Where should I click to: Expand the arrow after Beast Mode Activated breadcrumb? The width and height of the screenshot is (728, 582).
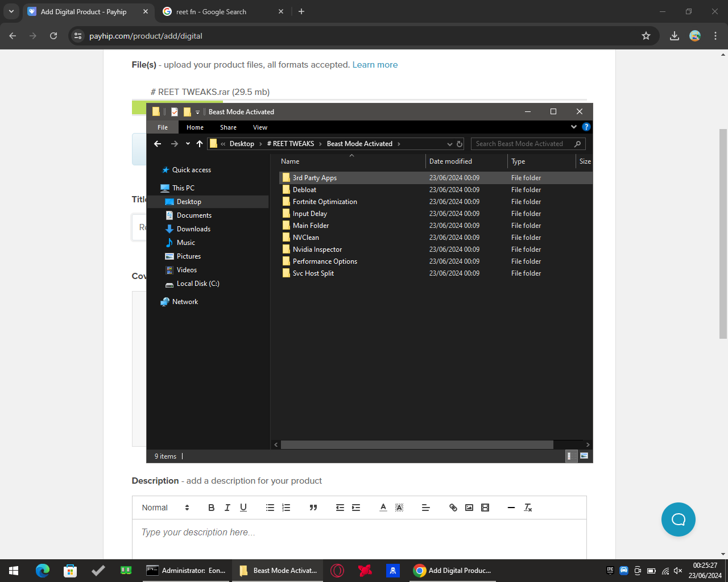click(399, 144)
